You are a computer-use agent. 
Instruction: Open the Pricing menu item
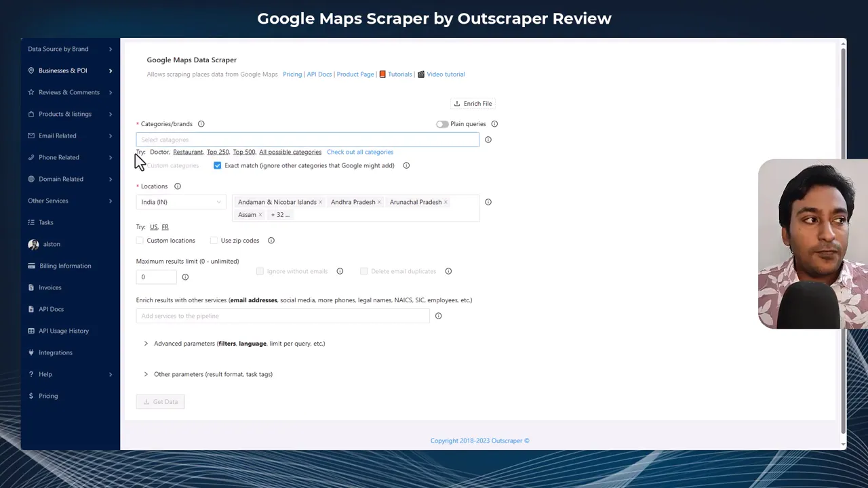(x=47, y=396)
